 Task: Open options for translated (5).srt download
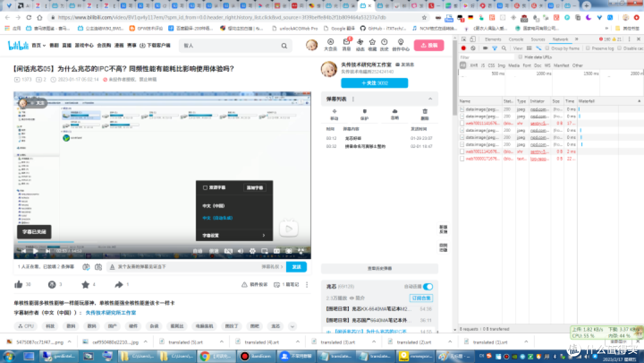coord(221,342)
